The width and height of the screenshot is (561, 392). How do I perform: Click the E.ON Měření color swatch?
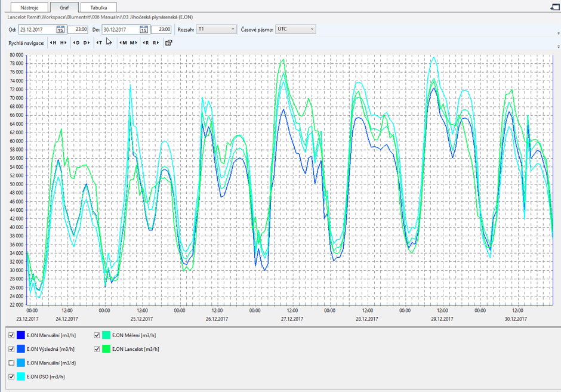click(x=106, y=335)
